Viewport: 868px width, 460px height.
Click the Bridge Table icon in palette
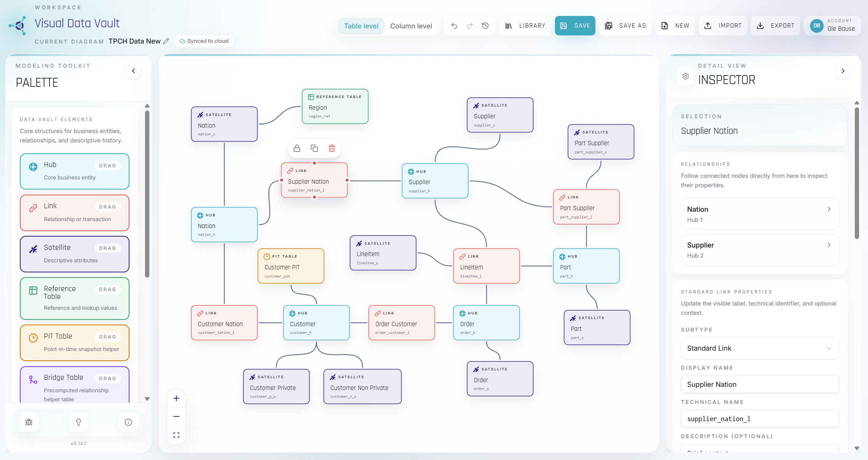coord(33,379)
